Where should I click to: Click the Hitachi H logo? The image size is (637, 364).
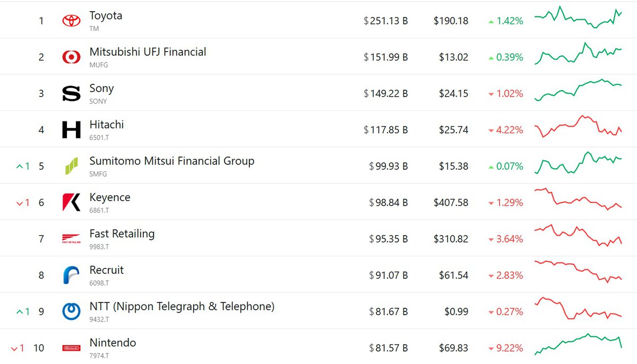click(x=71, y=129)
